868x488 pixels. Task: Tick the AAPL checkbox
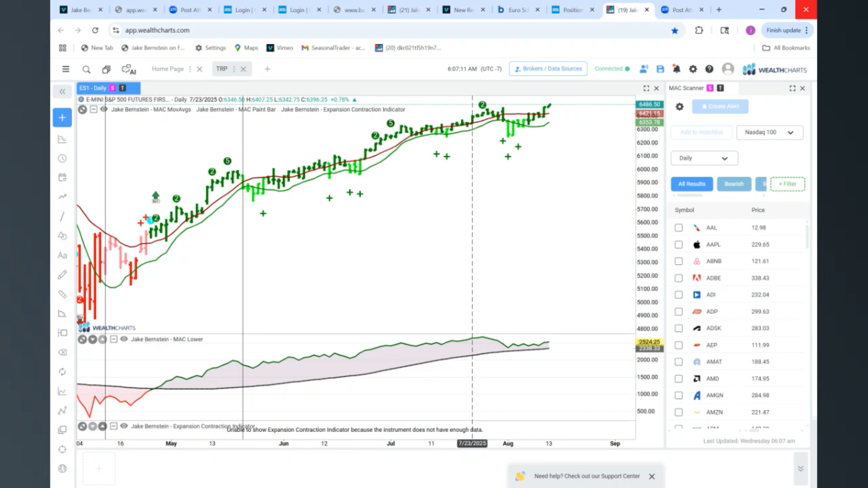(679, 244)
